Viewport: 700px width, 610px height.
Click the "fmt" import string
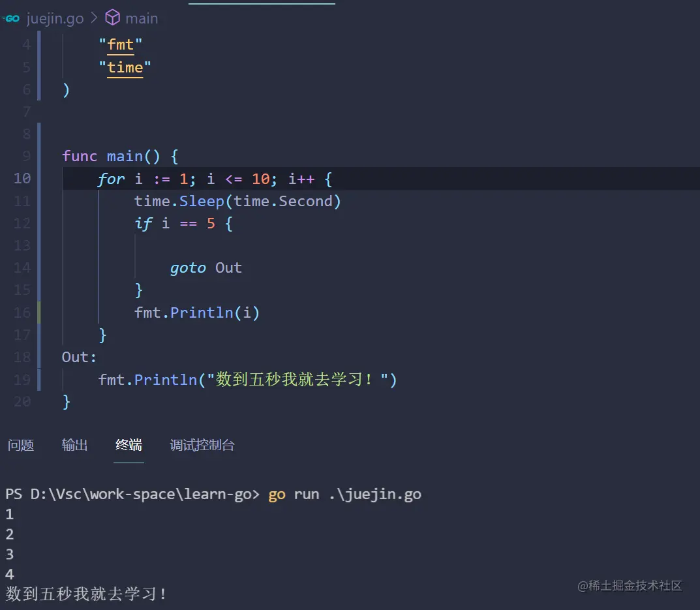click(x=121, y=45)
